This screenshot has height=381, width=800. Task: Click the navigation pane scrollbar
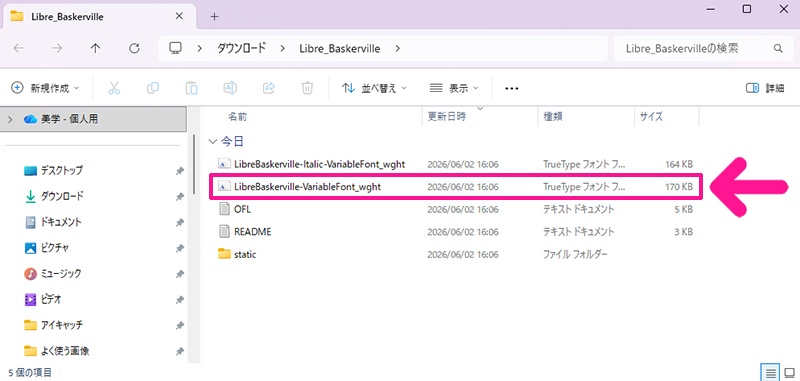(194, 164)
